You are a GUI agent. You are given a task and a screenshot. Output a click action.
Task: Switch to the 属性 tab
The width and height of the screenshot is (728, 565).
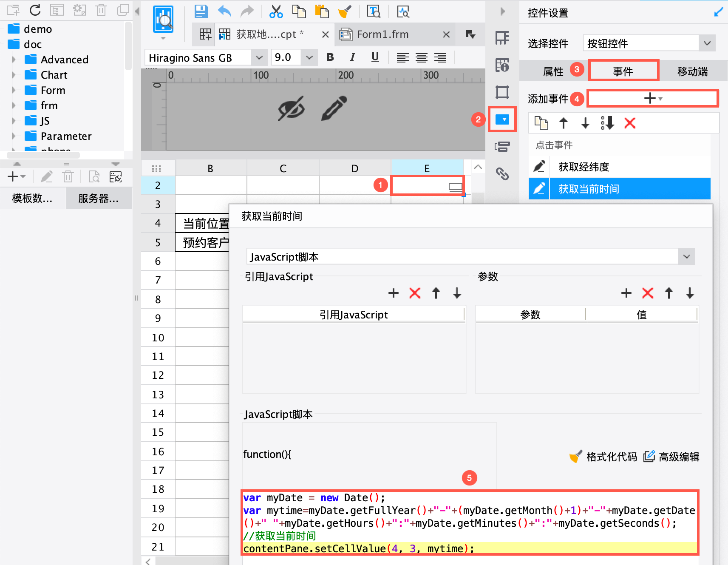[x=553, y=71]
